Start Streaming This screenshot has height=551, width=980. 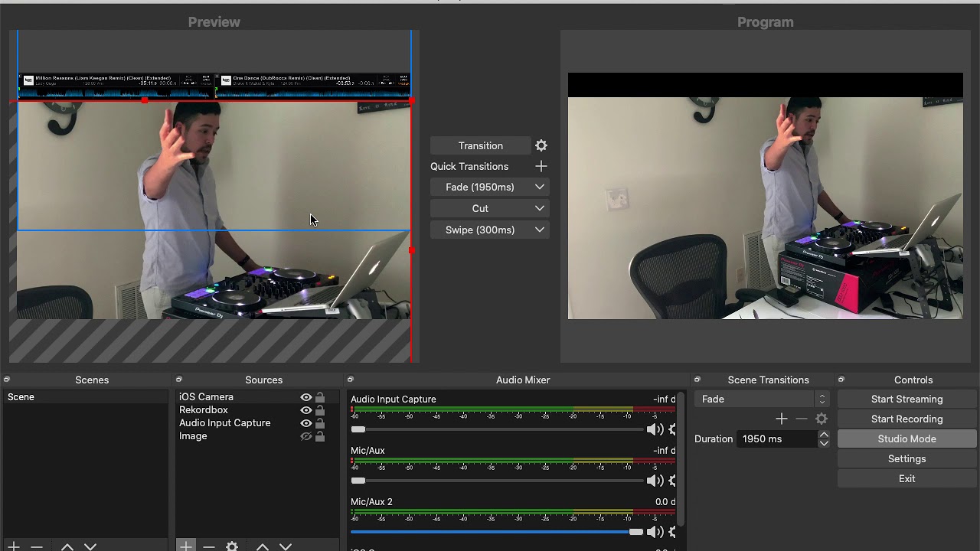tap(906, 399)
